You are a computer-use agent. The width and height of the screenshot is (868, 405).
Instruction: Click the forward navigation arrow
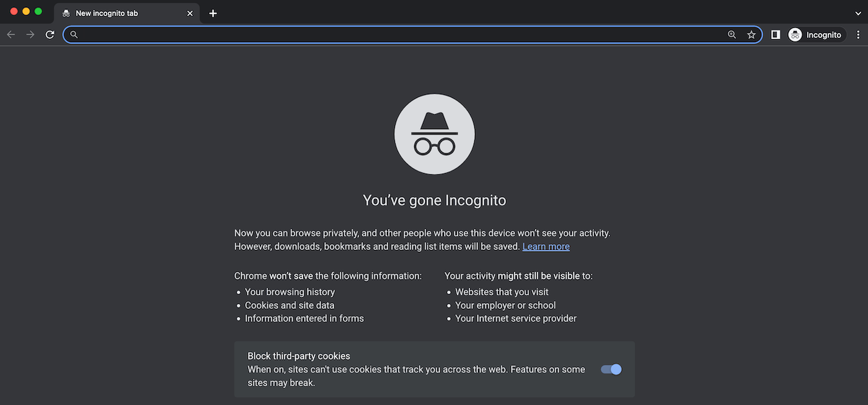click(x=30, y=34)
